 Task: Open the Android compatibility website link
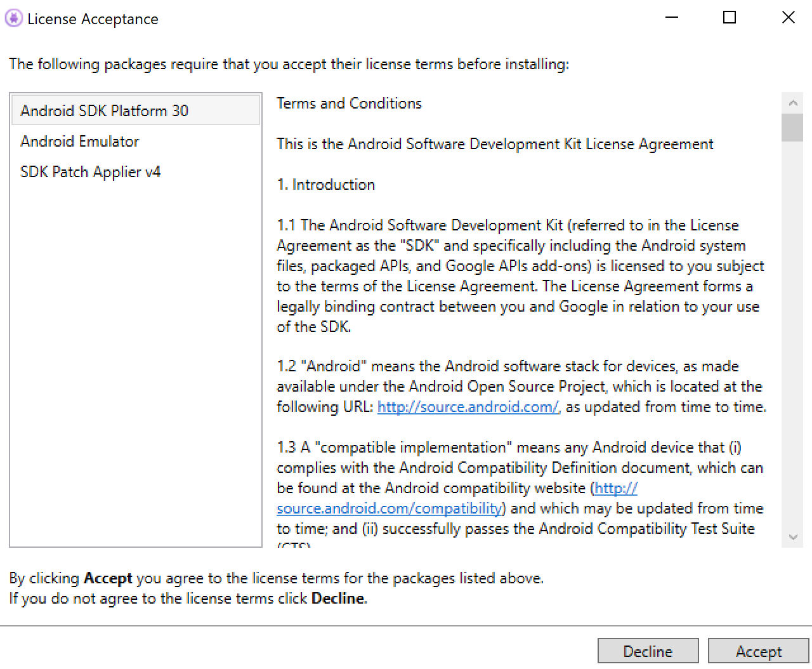(x=389, y=508)
